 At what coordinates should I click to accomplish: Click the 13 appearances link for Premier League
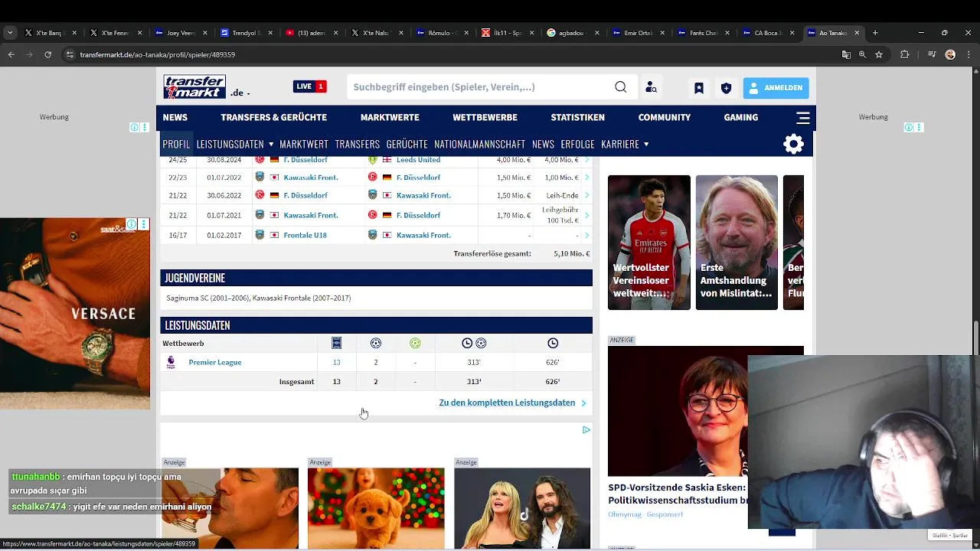pos(336,362)
